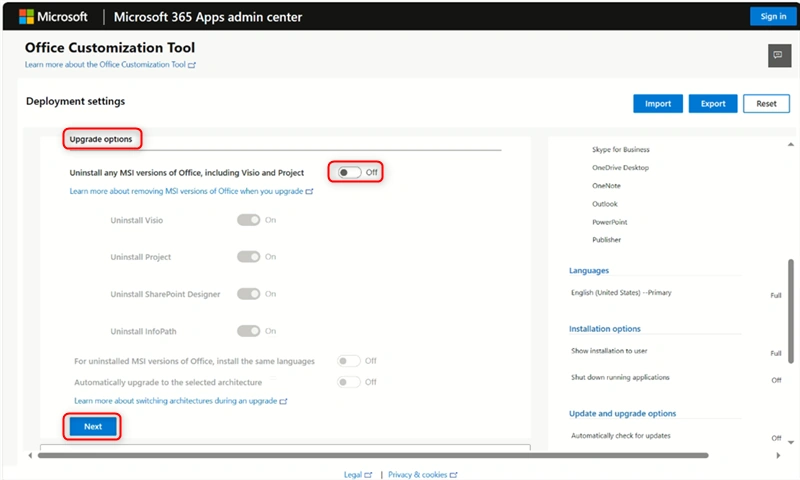Screen dimensions: 800x480
Task: Toggle Uninstall any MSI versions of Office
Action: point(349,172)
